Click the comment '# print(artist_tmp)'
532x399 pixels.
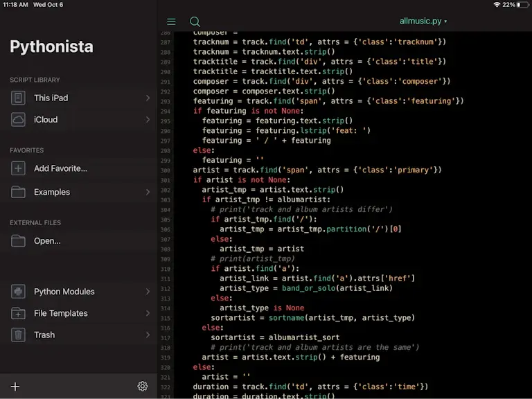253,259
